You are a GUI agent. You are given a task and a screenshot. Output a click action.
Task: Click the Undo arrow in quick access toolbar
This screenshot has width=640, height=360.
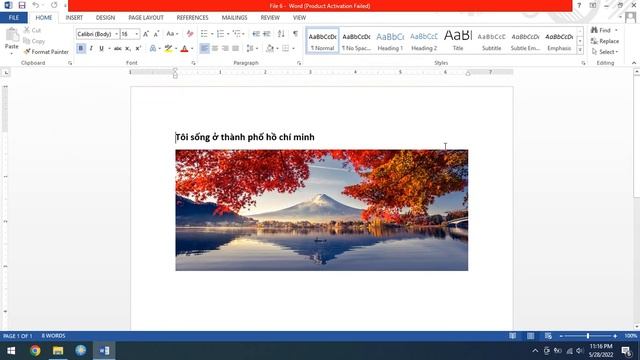click(x=36, y=5)
